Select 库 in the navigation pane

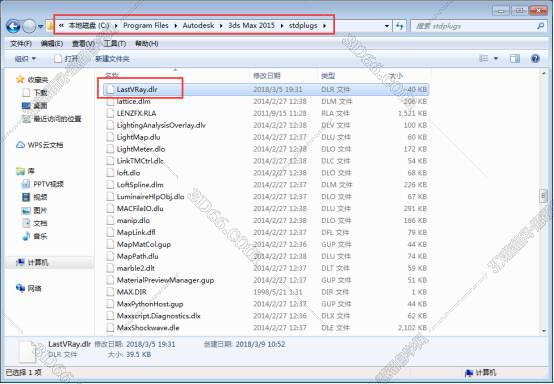click(31, 171)
